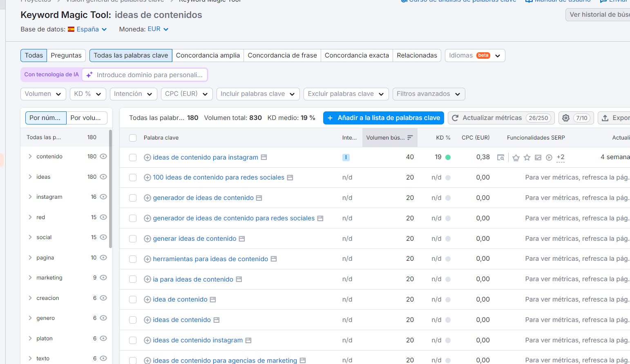Open the EUR currency dropdown
The height and width of the screenshot is (364, 630).
[x=158, y=29]
